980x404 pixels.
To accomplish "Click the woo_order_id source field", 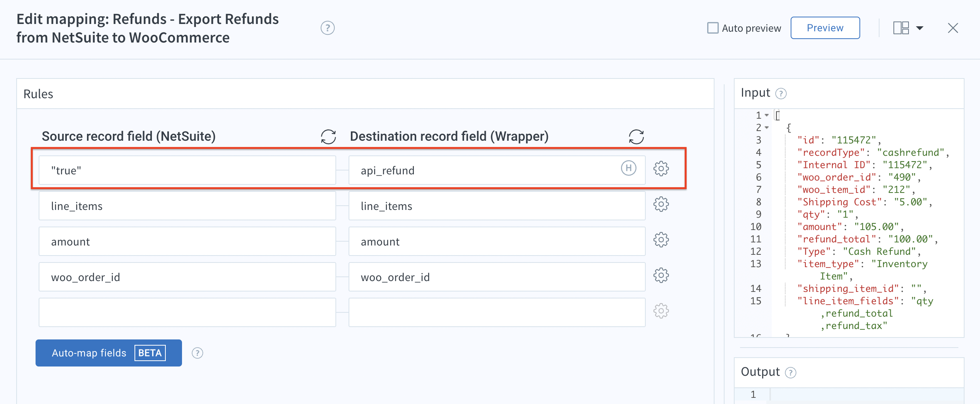I will 187,277.
